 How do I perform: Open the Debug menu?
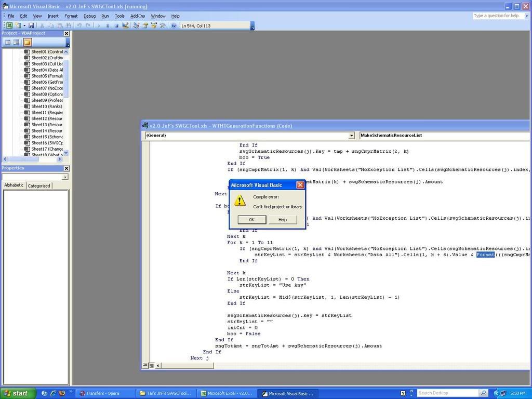89,16
